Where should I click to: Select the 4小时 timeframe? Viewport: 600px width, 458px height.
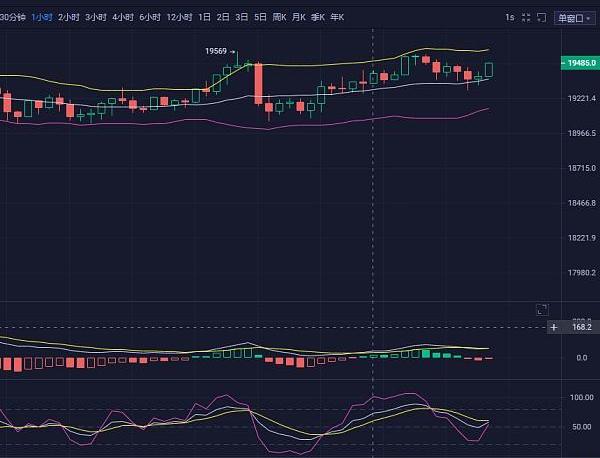coord(123,17)
